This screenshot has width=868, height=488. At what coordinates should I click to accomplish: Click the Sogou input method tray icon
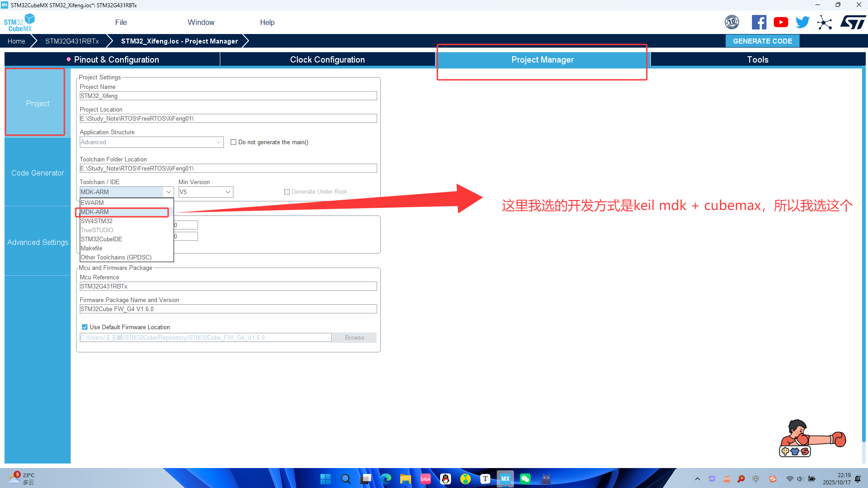pyautogui.click(x=773, y=479)
